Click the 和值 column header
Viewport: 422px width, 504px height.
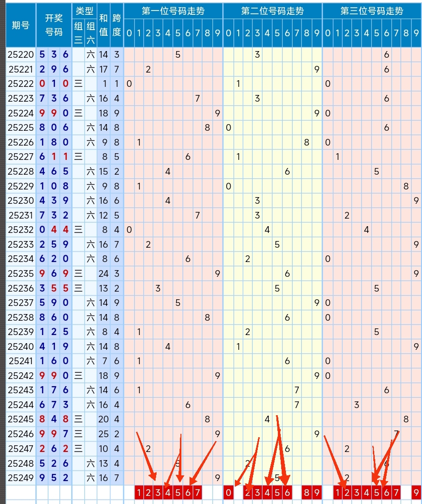coord(104,25)
